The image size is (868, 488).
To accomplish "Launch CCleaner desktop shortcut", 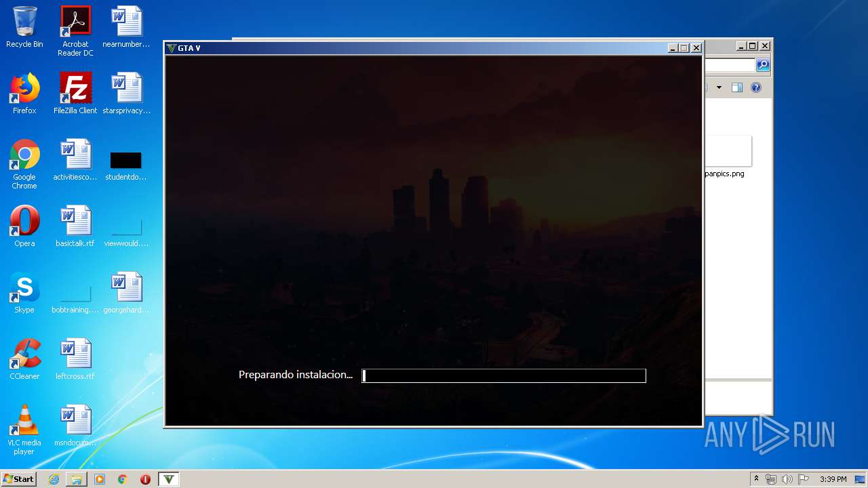I will (24, 359).
